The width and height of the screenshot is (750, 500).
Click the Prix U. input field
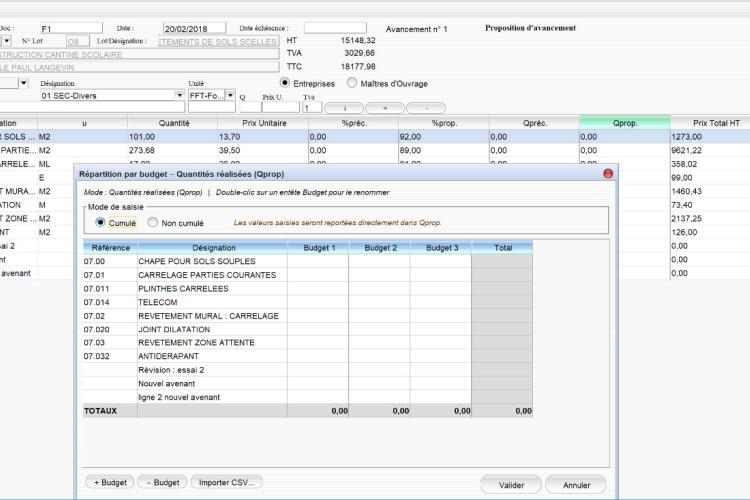click(x=281, y=107)
